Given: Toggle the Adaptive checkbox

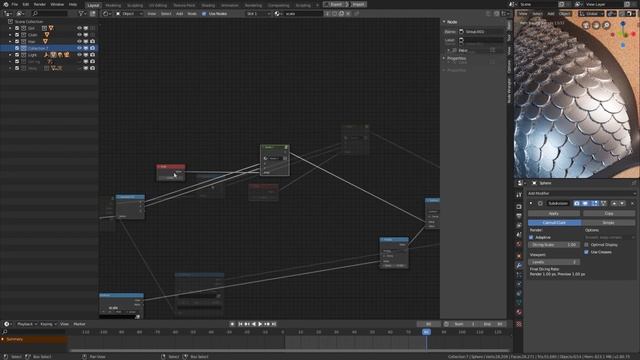Looking at the screenshot, I should pos(531,237).
